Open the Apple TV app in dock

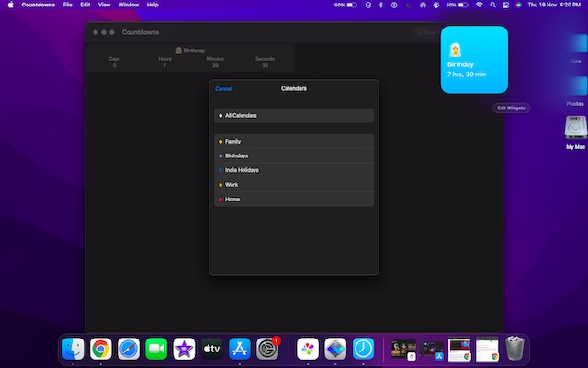[x=212, y=349]
